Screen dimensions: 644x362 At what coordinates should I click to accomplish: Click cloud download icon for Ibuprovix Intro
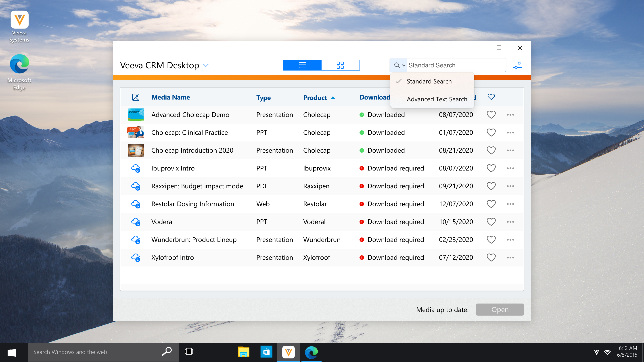(x=136, y=168)
